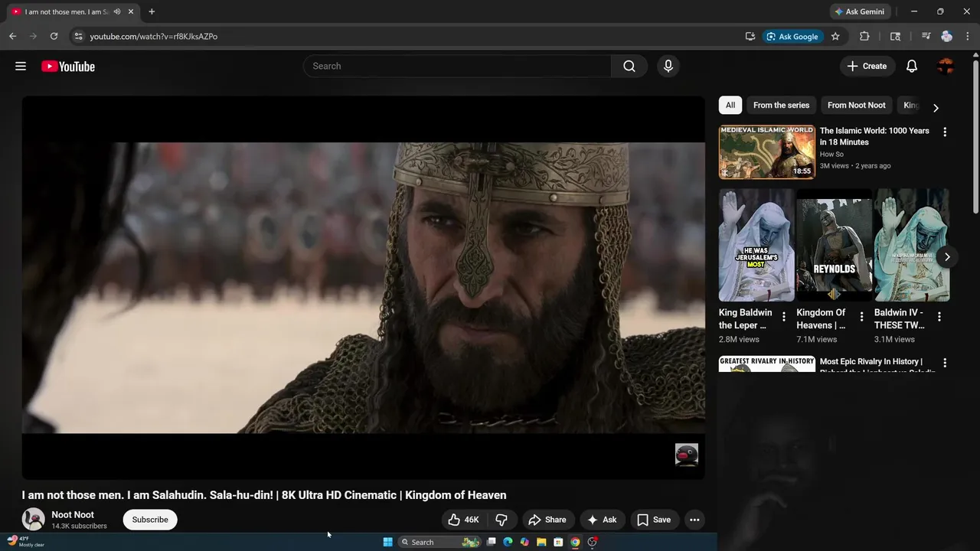Click the YouTube search input field
This screenshot has width=980, height=551.
click(457, 67)
